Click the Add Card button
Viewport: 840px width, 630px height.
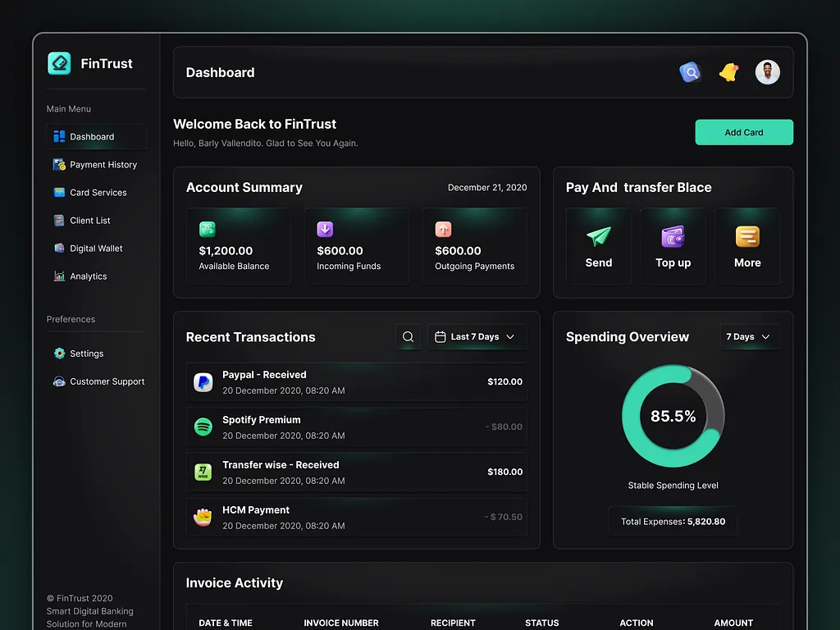click(743, 132)
